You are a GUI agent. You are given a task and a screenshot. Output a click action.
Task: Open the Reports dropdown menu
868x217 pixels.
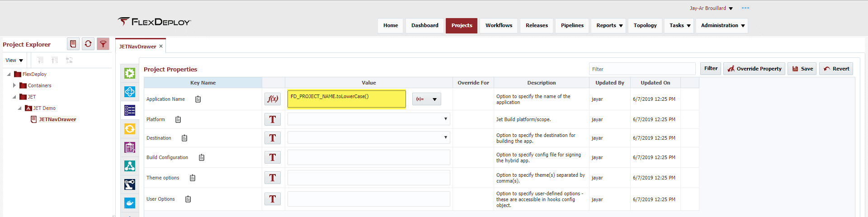click(x=609, y=25)
